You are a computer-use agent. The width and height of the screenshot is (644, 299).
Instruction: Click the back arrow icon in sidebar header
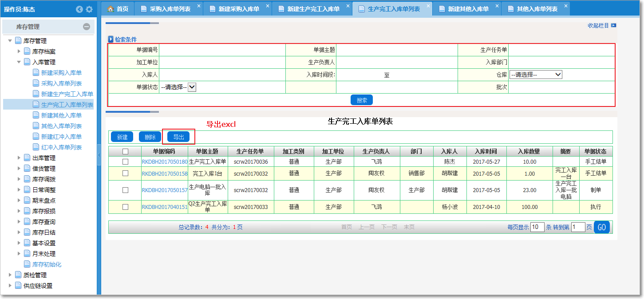click(x=79, y=9)
